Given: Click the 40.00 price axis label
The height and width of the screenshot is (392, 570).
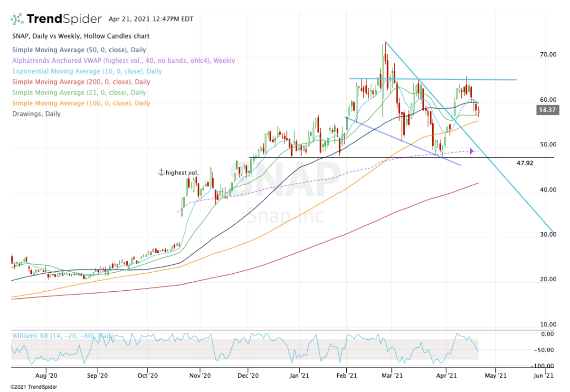Looking at the screenshot, I should (548, 190).
